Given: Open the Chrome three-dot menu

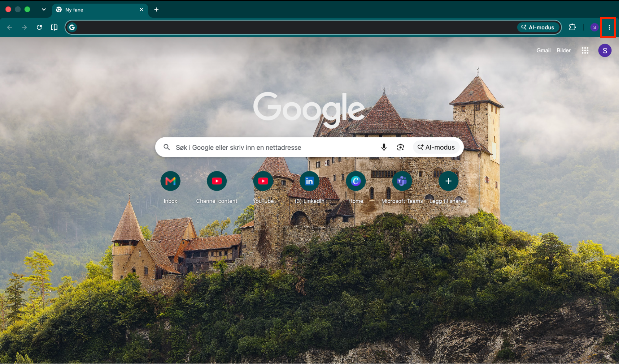Looking at the screenshot, I should tap(609, 28).
